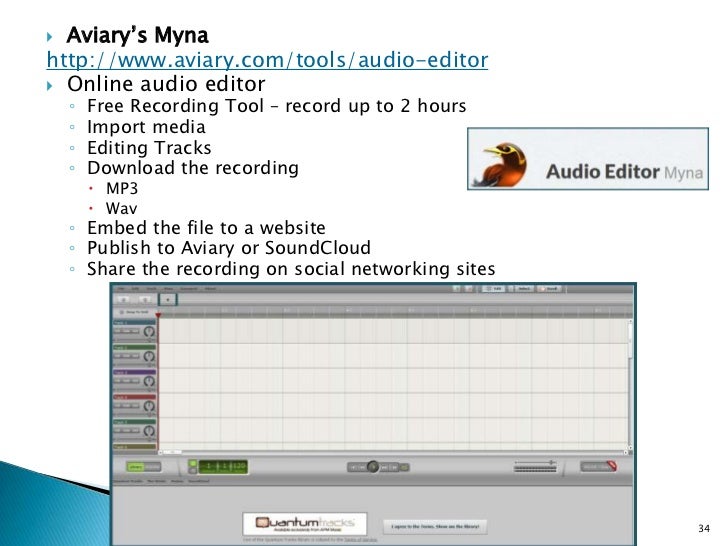
Task: Click the 'Online audio editor' bullet text
Action: coord(166,84)
